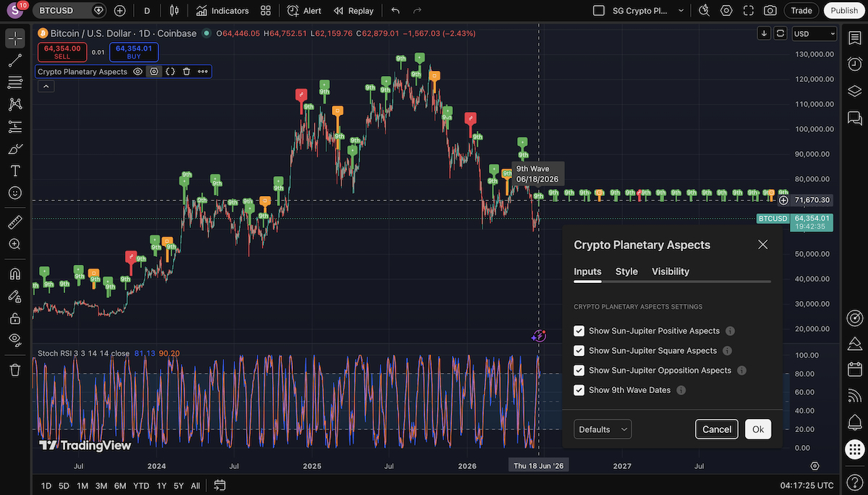Viewport: 868px width, 495px height.
Task: Open the Indicators menu
Action: pos(222,11)
